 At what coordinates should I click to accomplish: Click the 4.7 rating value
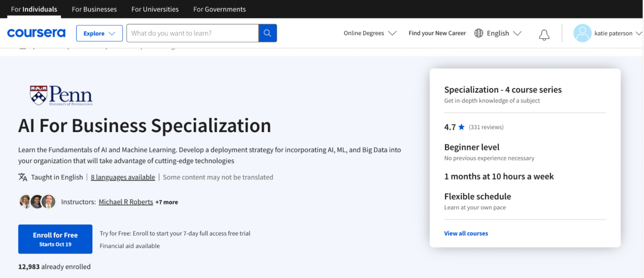450,127
